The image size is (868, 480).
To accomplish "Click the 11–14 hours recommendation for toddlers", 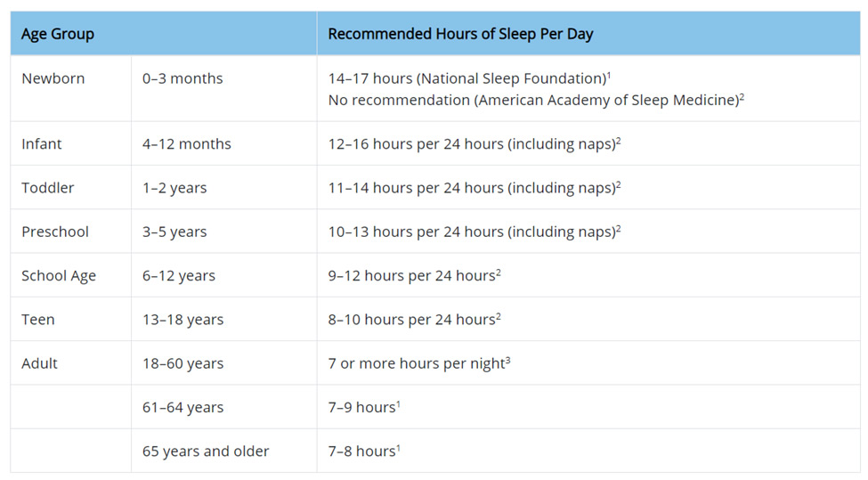I will pos(471,188).
